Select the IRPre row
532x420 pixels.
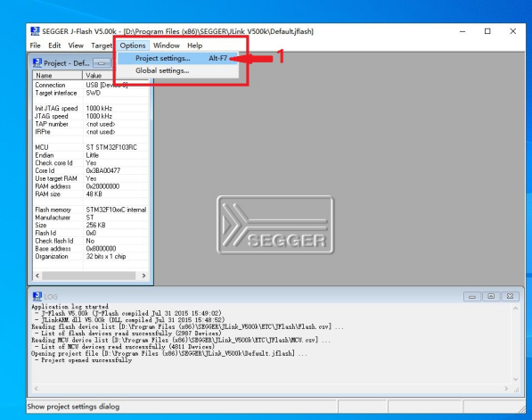click(x=91, y=132)
